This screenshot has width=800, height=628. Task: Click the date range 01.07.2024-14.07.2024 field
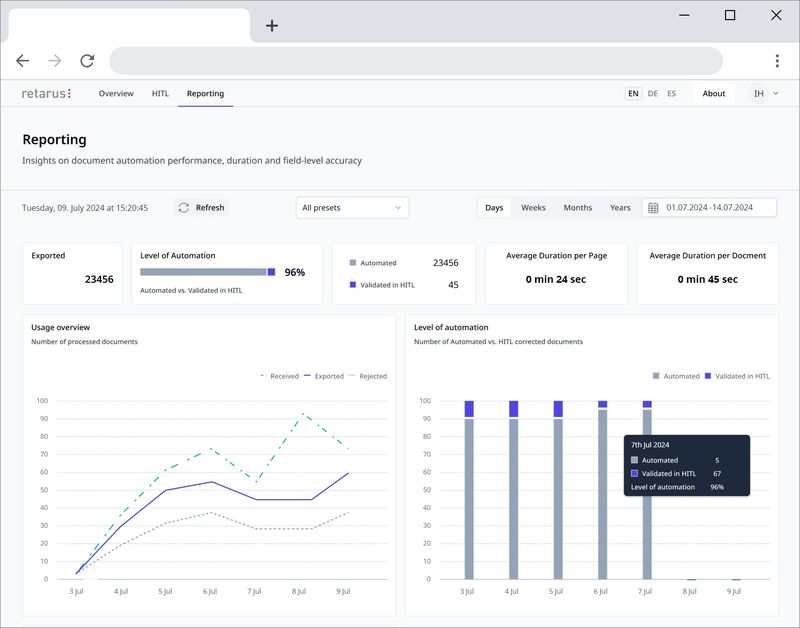[709, 208]
